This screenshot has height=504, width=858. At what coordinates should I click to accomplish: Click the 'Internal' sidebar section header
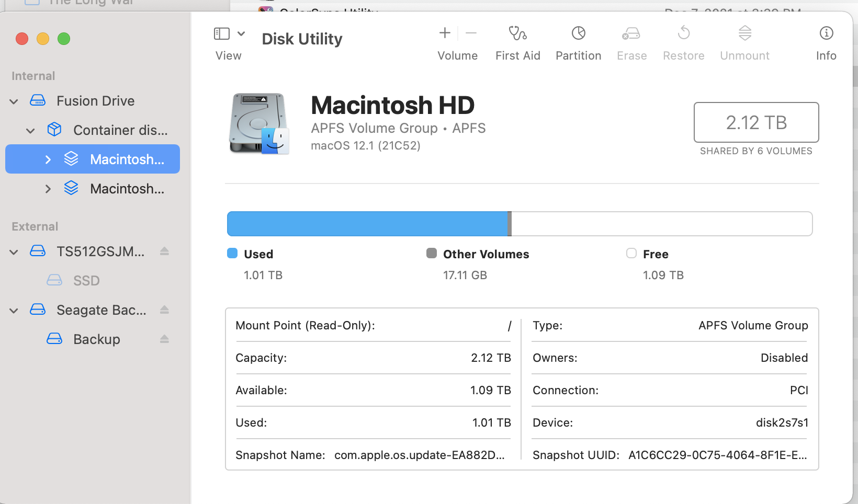(33, 76)
